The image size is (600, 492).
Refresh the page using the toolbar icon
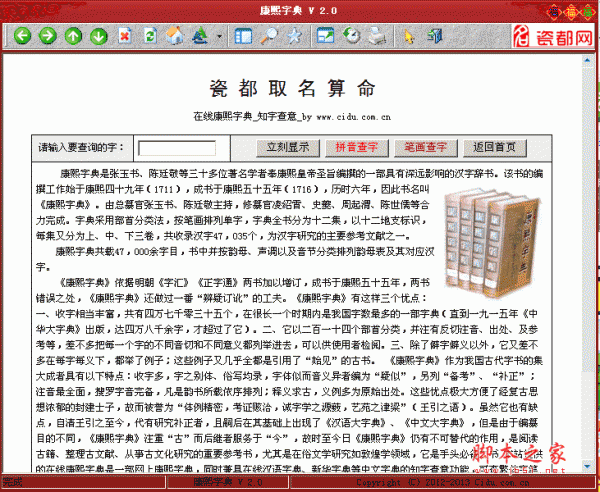coord(150,36)
